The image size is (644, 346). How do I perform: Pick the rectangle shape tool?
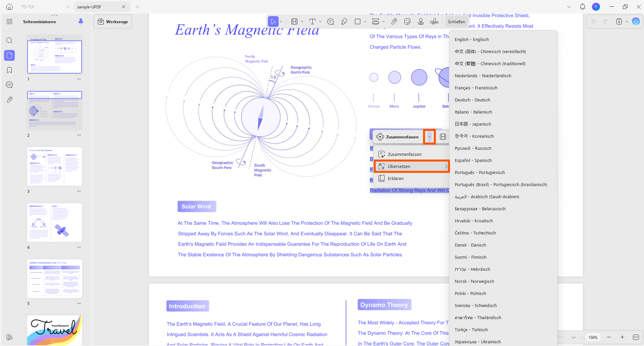pyautogui.click(x=358, y=21)
